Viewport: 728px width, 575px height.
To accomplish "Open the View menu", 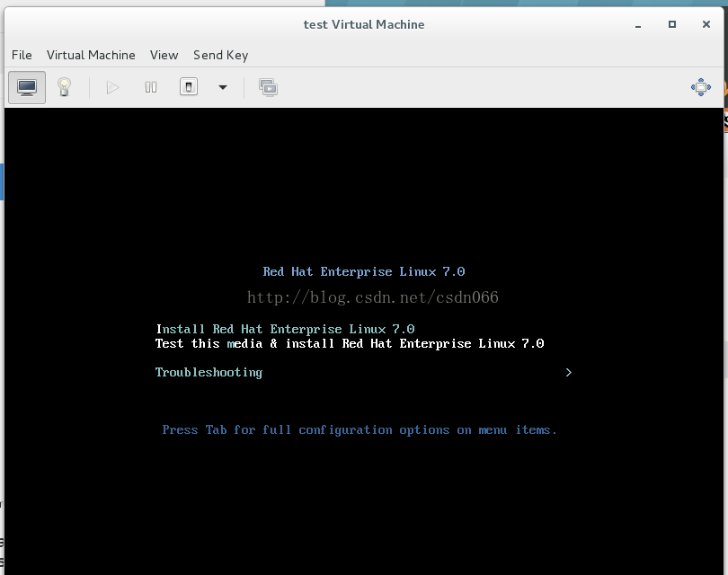I will [x=164, y=55].
